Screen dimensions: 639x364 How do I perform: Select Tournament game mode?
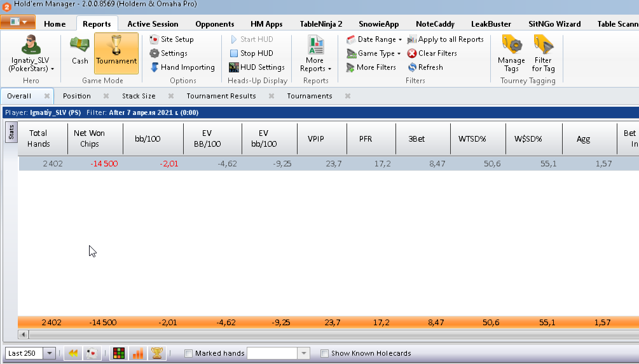(116, 53)
